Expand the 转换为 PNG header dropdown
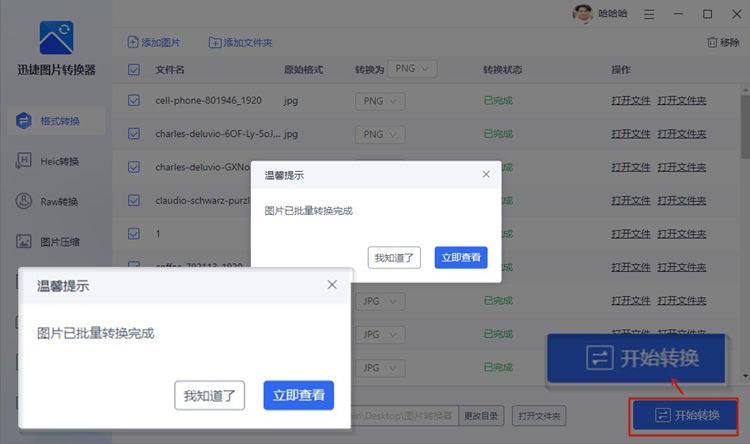Screen dimensions: 750x444 tap(412, 68)
